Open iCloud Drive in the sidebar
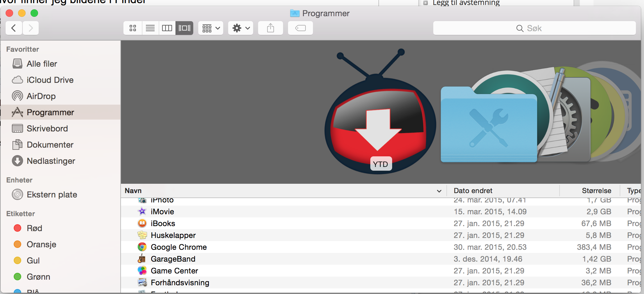The height and width of the screenshot is (294, 644). [x=60, y=80]
